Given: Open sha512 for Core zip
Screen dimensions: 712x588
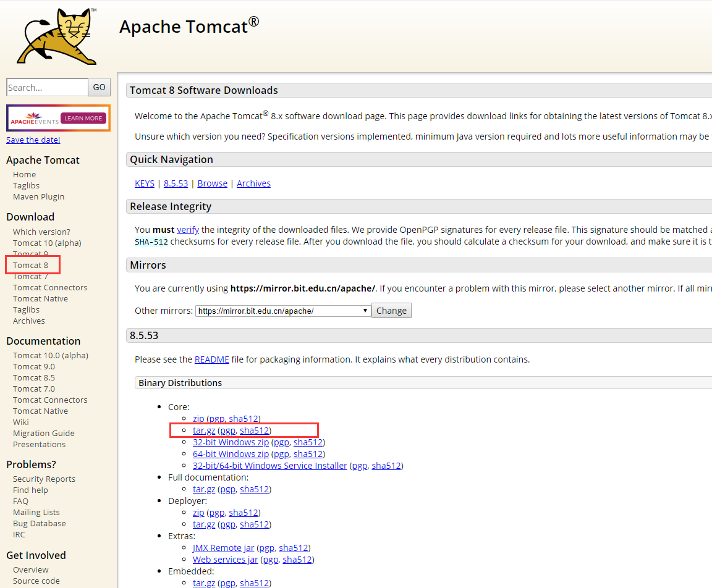Looking at the screenshot, I should [x=244, y=419].
